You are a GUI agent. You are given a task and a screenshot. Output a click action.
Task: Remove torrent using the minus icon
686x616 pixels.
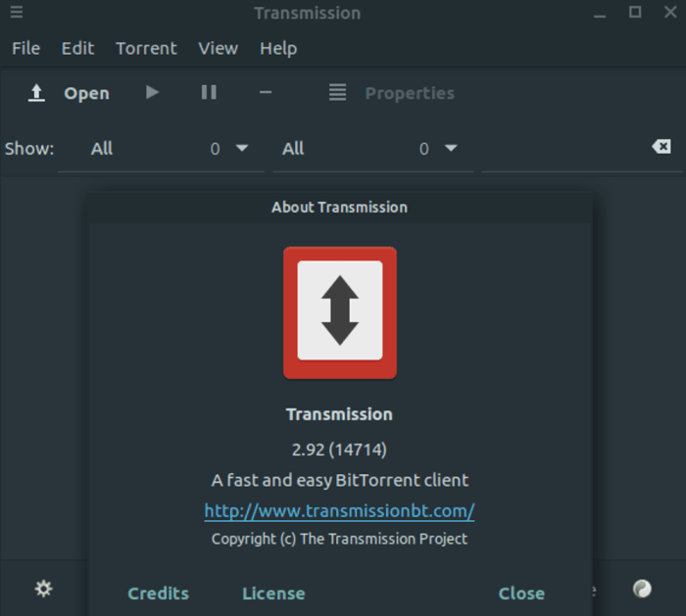[266, 92]
